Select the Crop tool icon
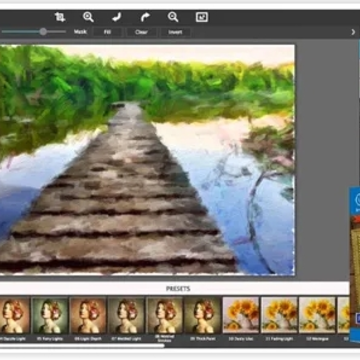 [x=60, y=17]
